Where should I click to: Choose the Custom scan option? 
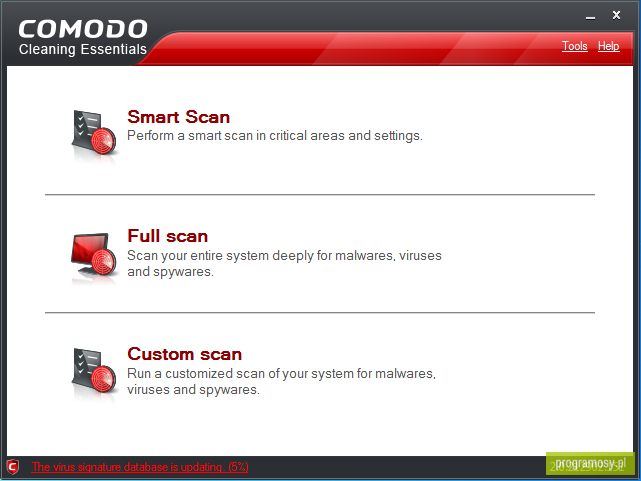tap(184, 354)
